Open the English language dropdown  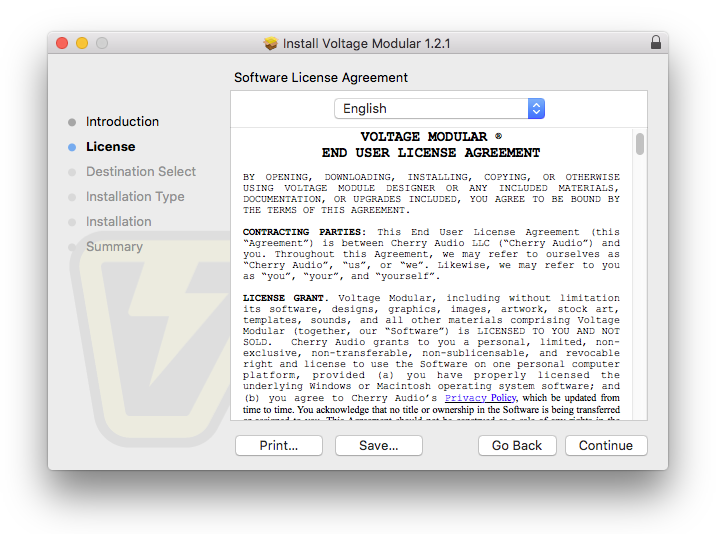pyautogui.click(x=439, y=109)
